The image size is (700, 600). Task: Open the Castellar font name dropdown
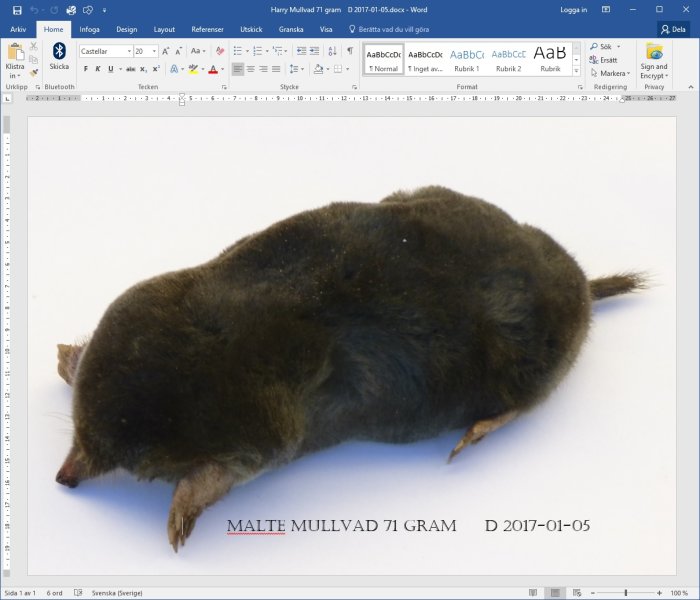click(x=129, y=51)
